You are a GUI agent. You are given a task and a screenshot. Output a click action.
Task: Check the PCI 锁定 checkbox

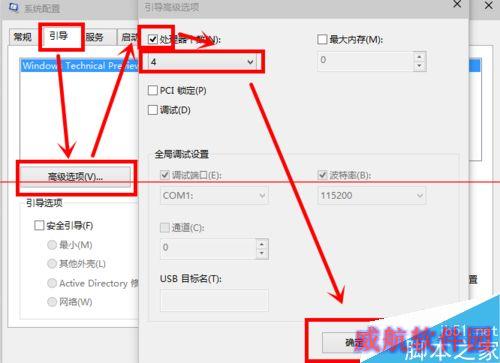click(153, 90)
